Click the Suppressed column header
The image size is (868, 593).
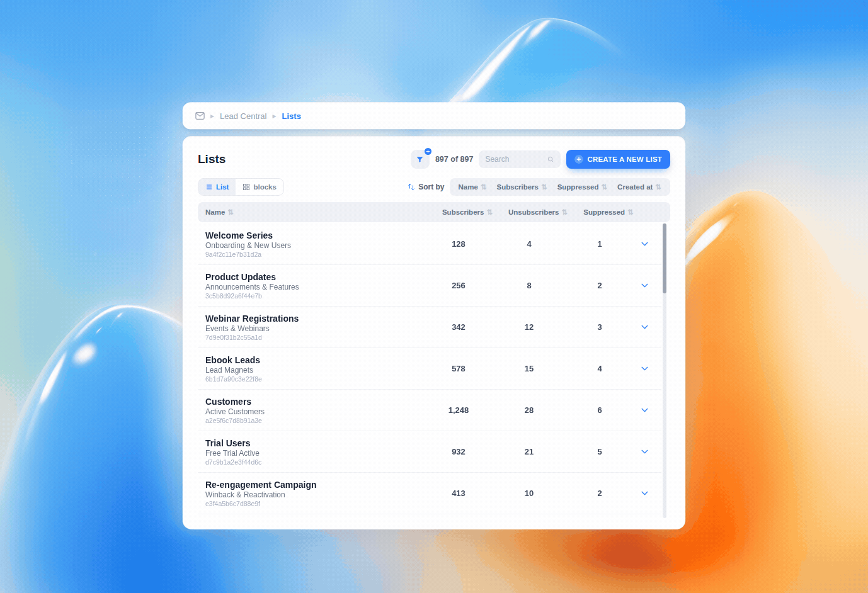tap(608, 212)
